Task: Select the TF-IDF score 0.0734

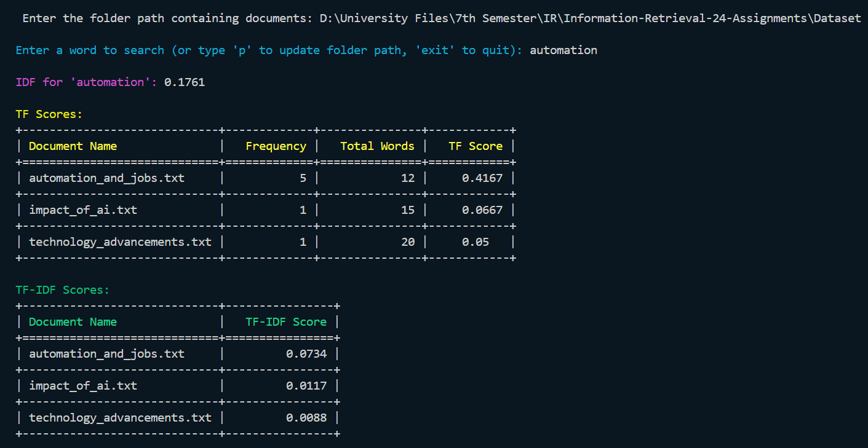Action: tap(306, 354)
